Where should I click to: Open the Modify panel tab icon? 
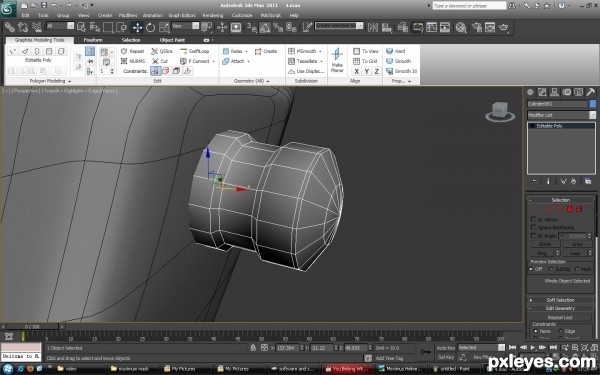coord(542,92)
